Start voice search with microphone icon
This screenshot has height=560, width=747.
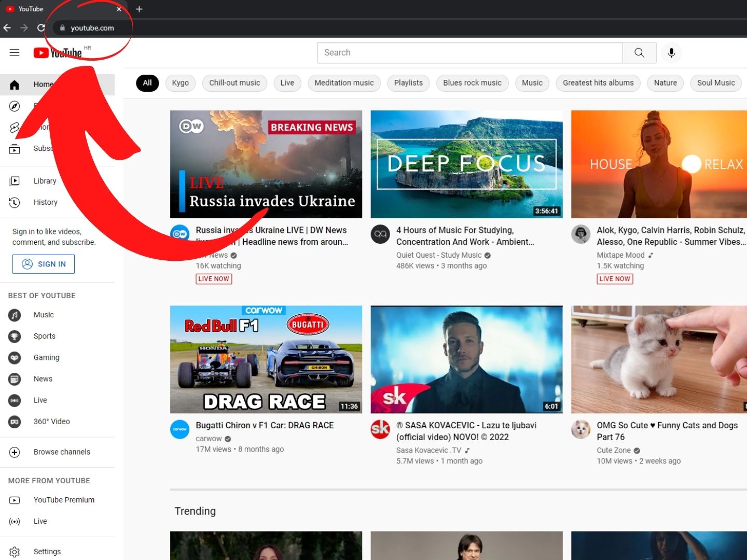pyautogui.click(x=671, y=52)
